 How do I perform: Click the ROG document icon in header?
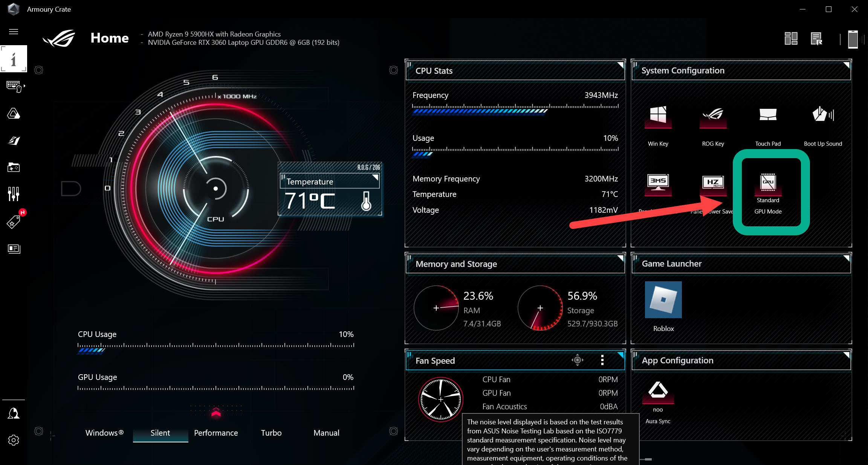coord(816,38)
